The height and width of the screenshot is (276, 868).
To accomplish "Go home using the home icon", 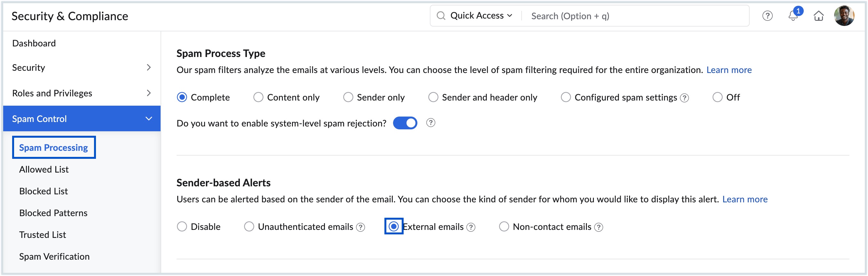I will 819,15.
